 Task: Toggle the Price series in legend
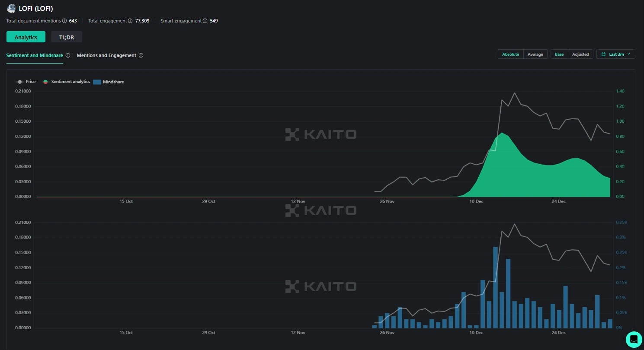pyautogui.click(x=26, y=82)
